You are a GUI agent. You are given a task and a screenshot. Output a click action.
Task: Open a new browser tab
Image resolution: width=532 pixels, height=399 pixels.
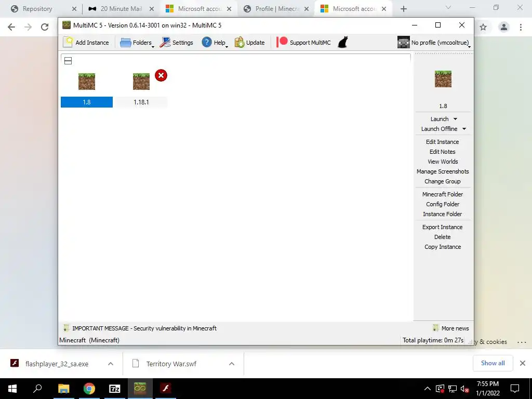coord(403,9)
